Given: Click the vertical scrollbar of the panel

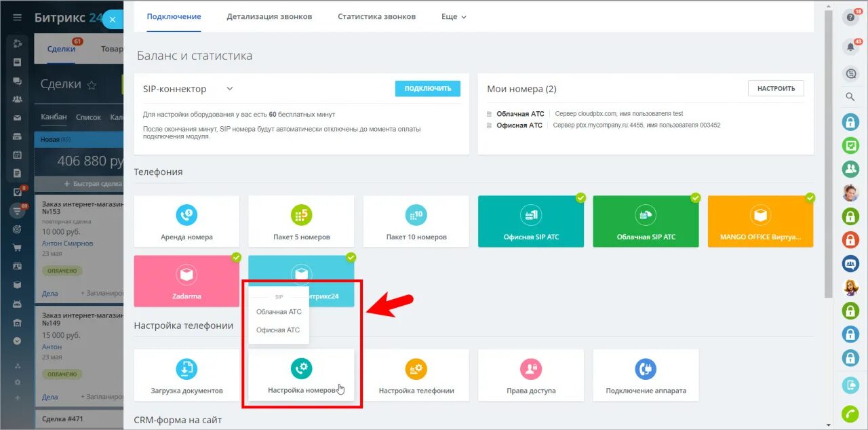Looking at the screenshot, I should (x=827, y=153).
